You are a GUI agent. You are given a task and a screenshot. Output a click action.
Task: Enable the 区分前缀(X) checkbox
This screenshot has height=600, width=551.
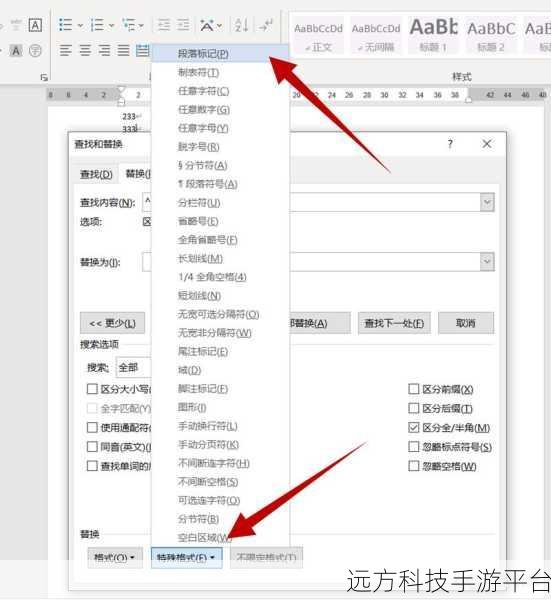pyautogui.click(x=414, y=389)
